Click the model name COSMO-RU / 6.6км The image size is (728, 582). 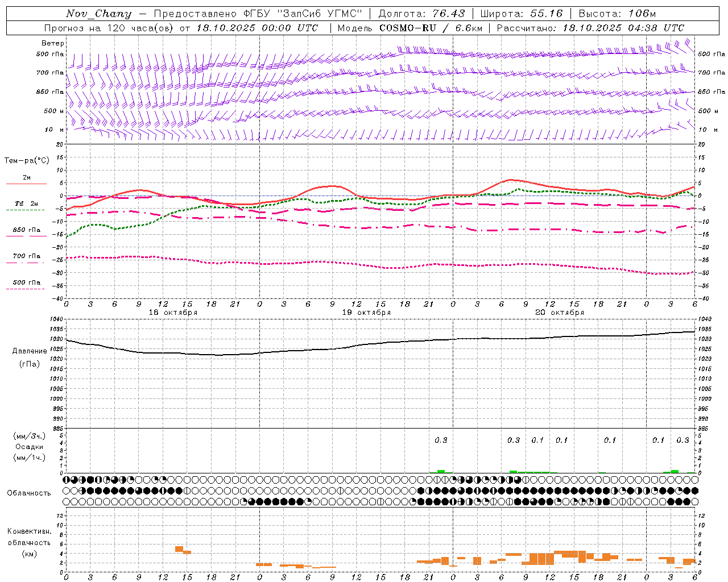point(431,28)
